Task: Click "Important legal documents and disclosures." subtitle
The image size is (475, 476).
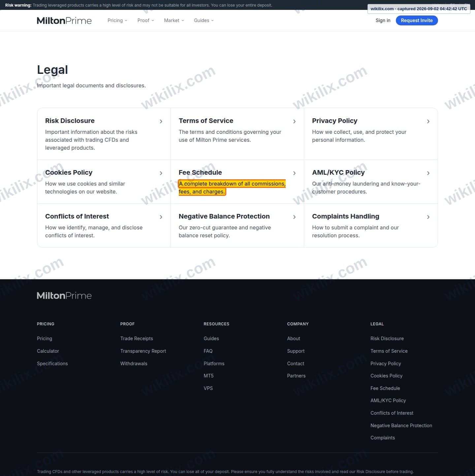Action: click(x=91, y=85)
